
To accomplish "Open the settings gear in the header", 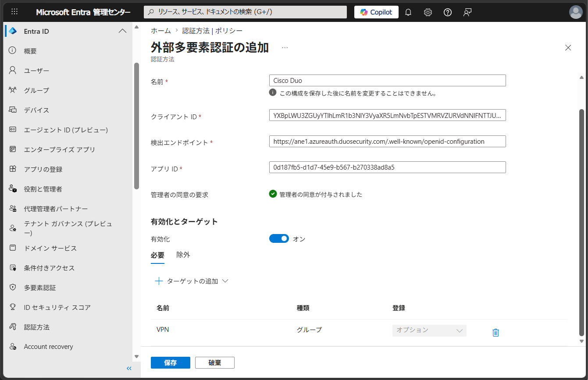I will 428,12.
